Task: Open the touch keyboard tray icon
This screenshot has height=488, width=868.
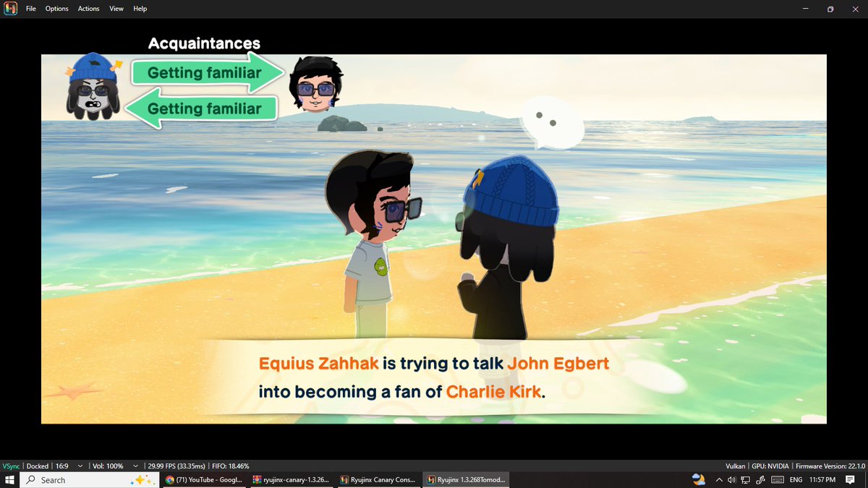Action: coord(777,480)
